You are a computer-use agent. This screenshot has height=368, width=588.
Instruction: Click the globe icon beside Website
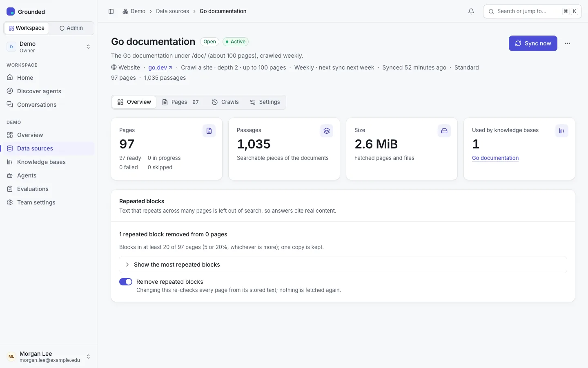point(114,67)
